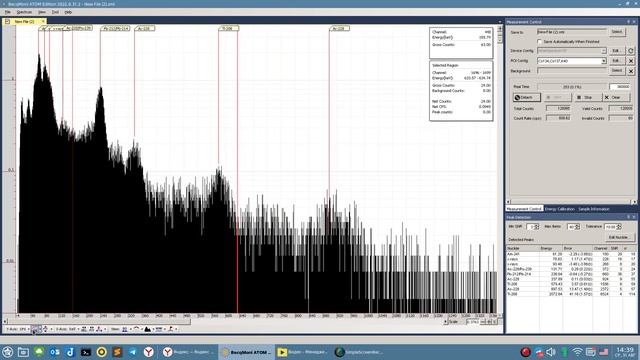Select the New File (2) document tab
Screen dimensions: 640x360
tap(24, 22)
